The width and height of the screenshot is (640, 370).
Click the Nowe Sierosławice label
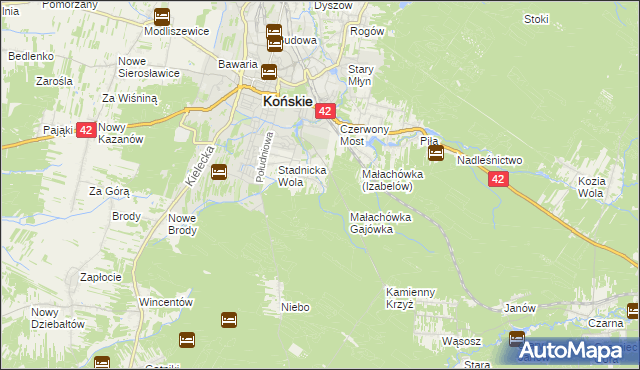point(149,67)
